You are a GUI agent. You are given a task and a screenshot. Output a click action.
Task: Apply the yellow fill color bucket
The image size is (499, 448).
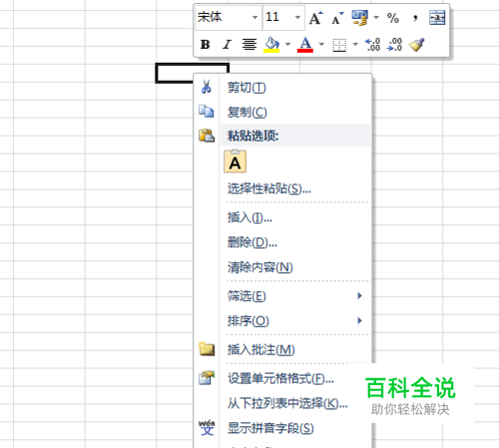271,44
